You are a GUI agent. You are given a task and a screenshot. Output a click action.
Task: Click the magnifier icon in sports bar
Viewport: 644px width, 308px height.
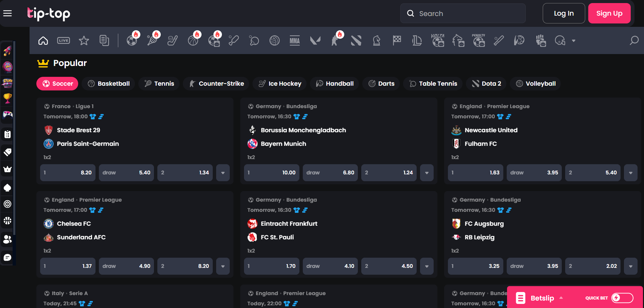tap(634, 41)
